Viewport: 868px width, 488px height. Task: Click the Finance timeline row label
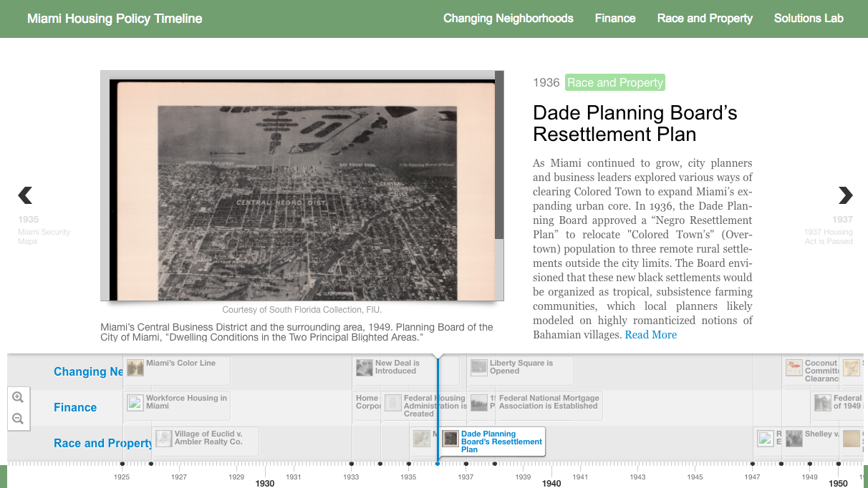pyautogui.click(x=75, y=407)
